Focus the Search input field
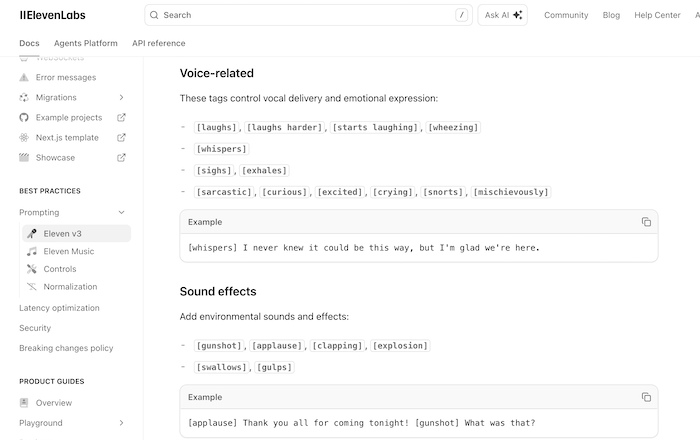The height and width of the screenshot is (440, 700). (x=300, y=15)
